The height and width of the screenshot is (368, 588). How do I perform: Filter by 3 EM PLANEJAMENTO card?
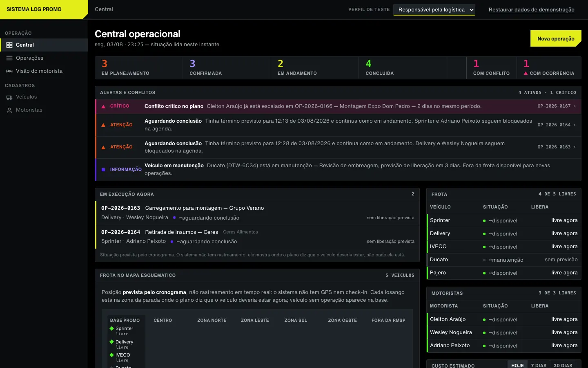[139, 68]
